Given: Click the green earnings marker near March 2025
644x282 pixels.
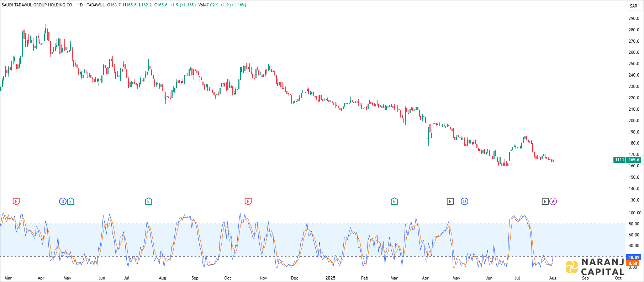Looking at the screenshot, I should (x=394, y=202).
